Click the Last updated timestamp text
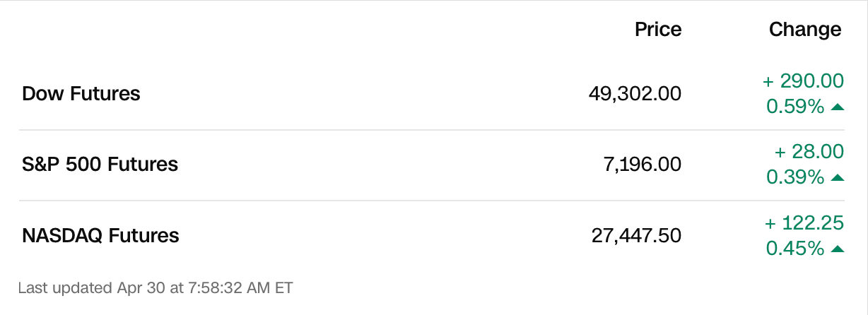 (156, 287)
